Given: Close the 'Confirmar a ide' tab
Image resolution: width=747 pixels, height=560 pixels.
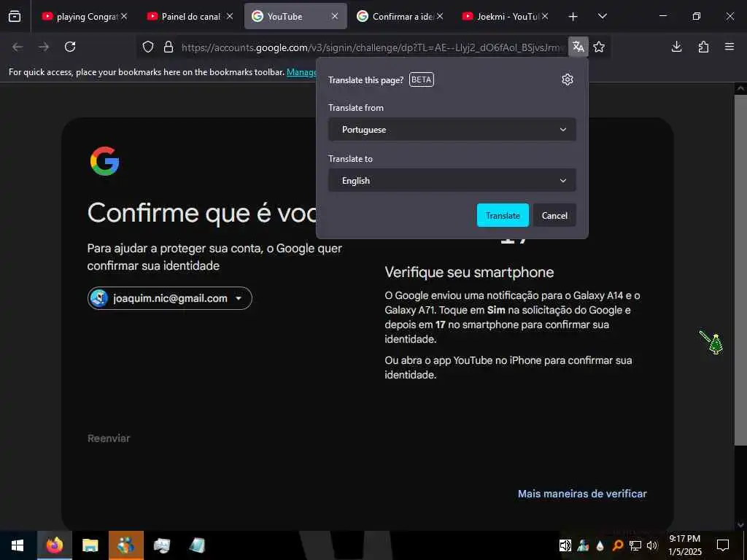Looking at the screenshot, I should pos(440,16).
